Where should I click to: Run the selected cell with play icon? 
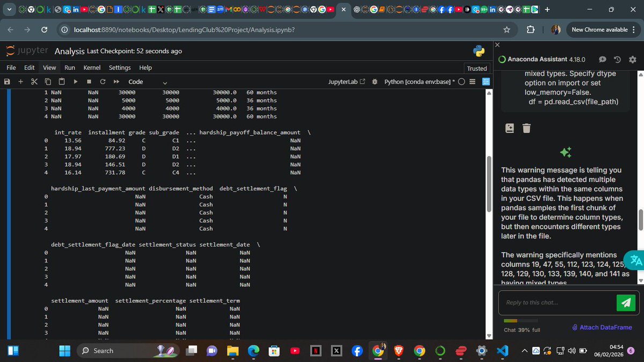point(76,82)
